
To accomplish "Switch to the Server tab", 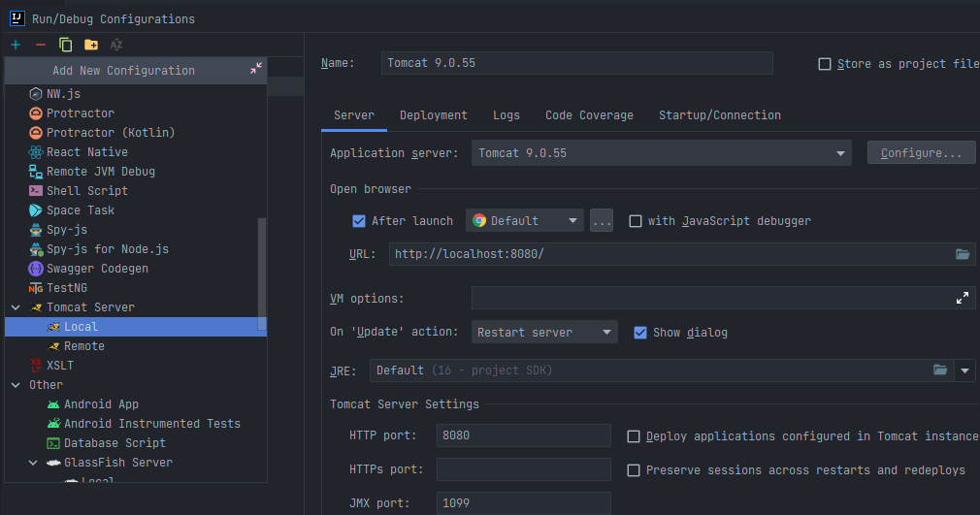I will pyautogui.click(x=354, y=115).
